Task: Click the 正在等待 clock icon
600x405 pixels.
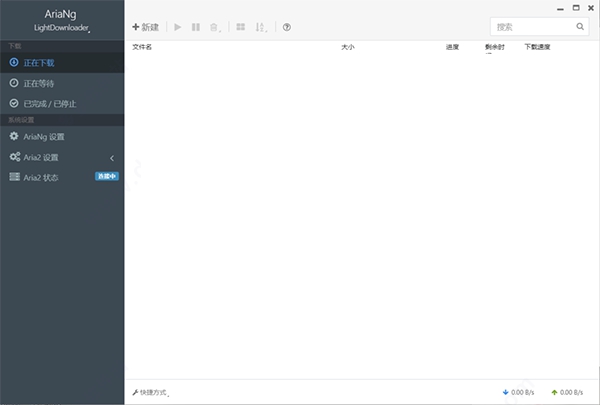Action: (x=14, y=83)
